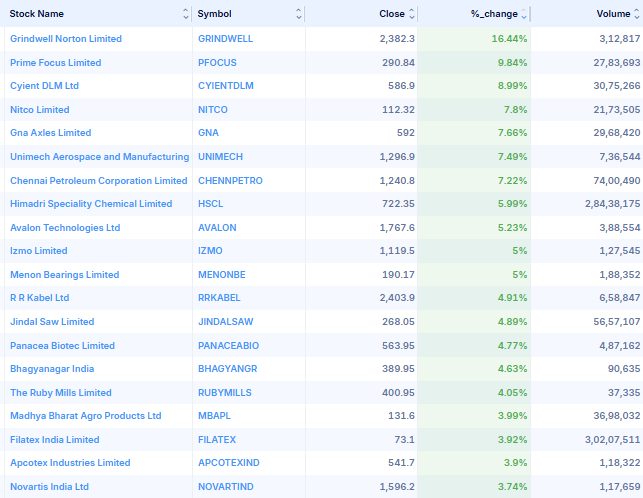
Task: Open Gna Axles Limited stock link
Action: 51,132
